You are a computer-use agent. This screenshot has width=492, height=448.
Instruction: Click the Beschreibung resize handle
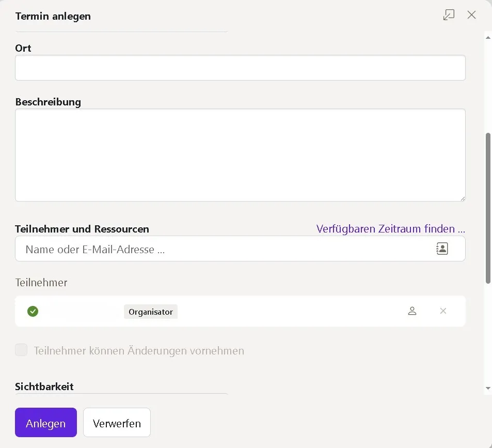tap(462, 198)
